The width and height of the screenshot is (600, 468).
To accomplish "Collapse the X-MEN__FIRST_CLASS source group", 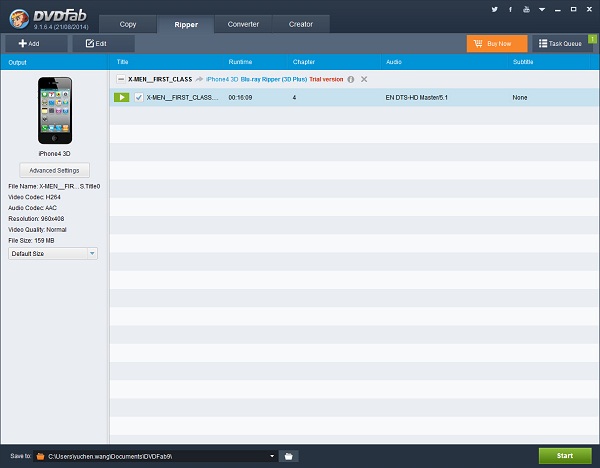I will tap(121, 79).
